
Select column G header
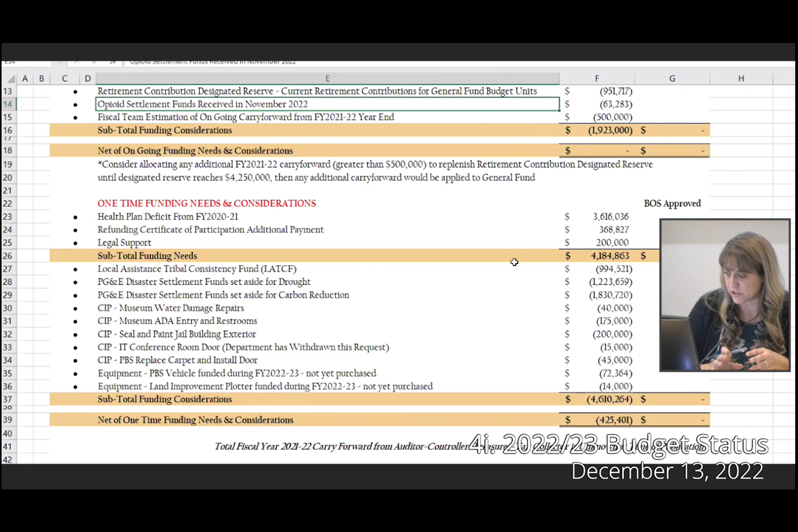pyautogui.click(x=672, y=78)
